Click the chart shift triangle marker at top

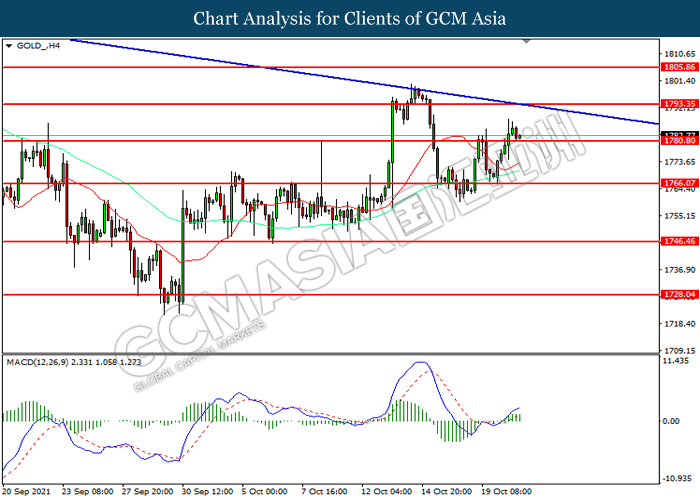[526, 41]
